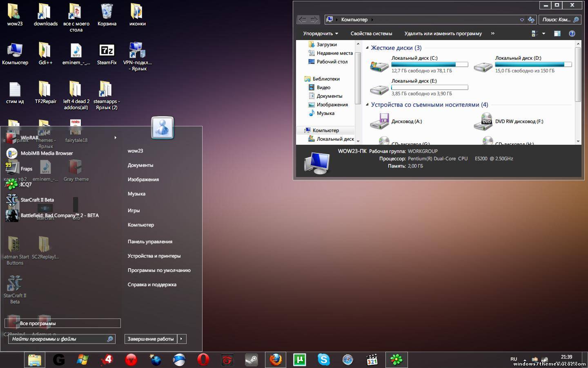
Task: Select the TF2Repair desktop folder
Action: click(x=45, y=92)
